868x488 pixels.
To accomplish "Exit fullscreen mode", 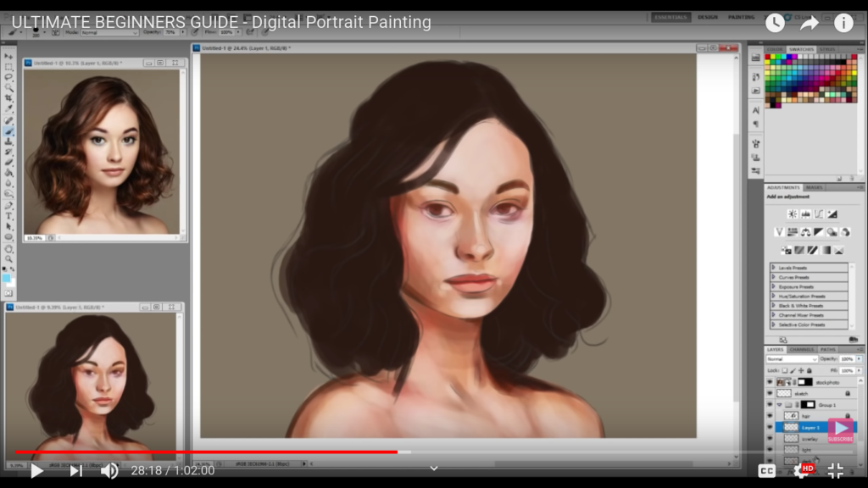I will [835, 471].
